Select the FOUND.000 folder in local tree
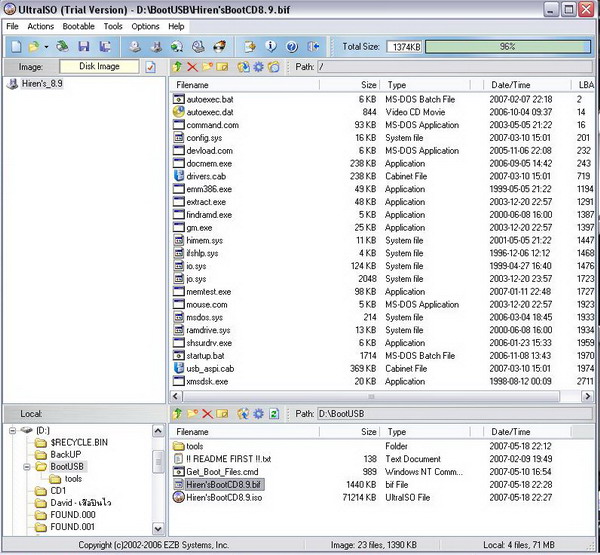The height and width of the screenshot is (555, 600). [73, 515]
